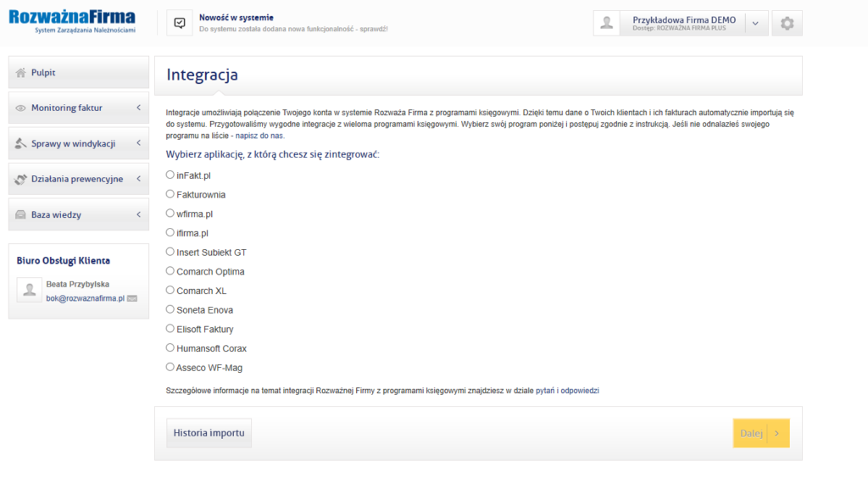Click the book icon beside Baza wiedzy
Viewport: 868px width, 483px height.
20,214
